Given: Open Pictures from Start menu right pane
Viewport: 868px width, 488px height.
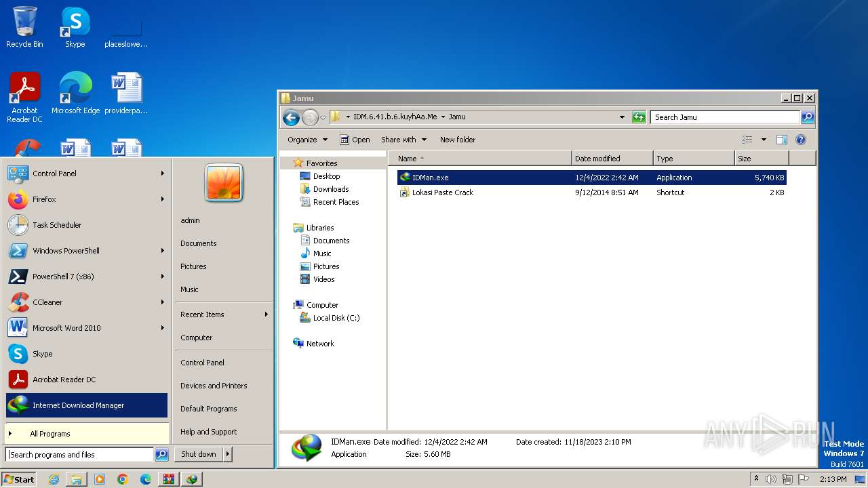Looking at the screenshot, I should pos(193,266).
